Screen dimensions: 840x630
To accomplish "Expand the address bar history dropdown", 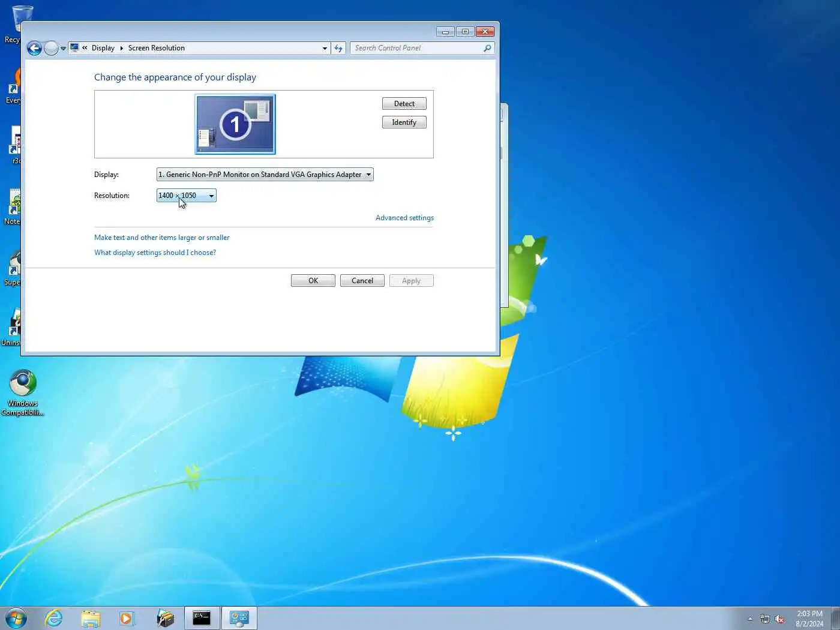I will [x=325, y=48].
